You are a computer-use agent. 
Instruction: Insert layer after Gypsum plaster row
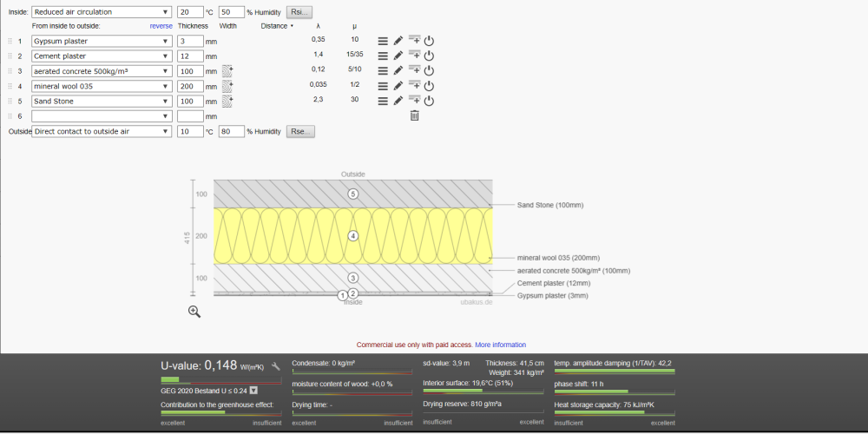pos(414,40)
